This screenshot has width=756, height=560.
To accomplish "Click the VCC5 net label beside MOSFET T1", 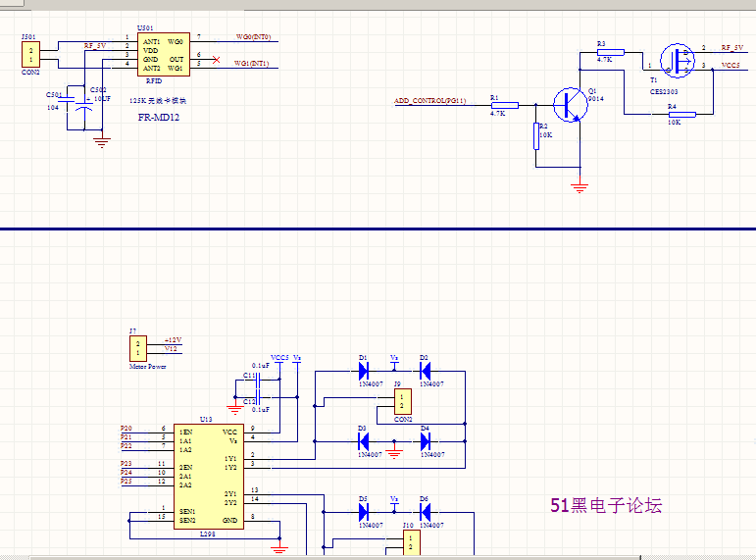I will 731,65.
